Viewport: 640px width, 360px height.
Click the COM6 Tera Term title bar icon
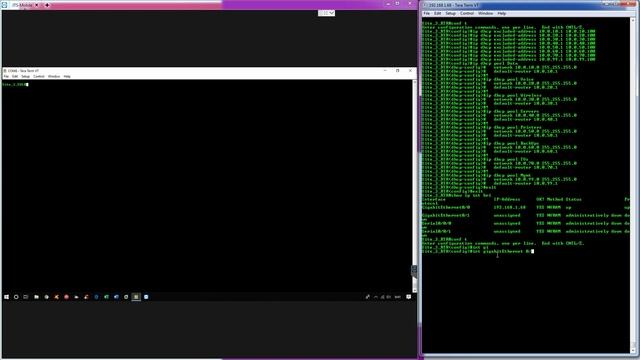point(5,71)
